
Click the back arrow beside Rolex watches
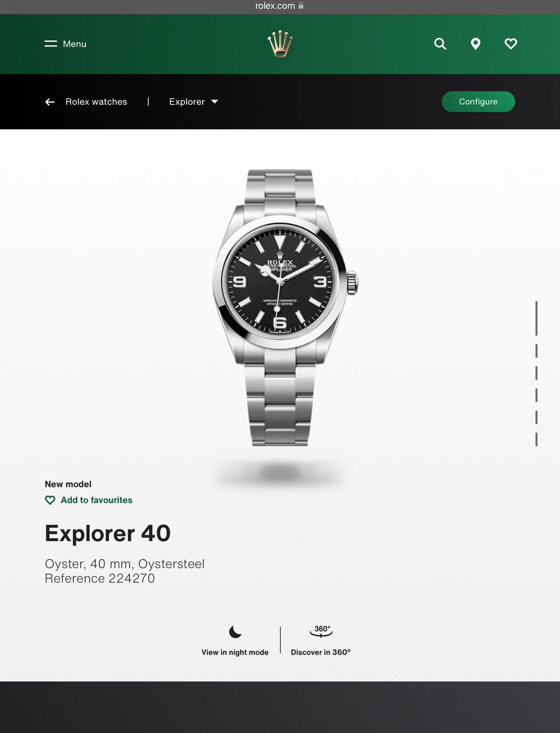click(50, 102)
